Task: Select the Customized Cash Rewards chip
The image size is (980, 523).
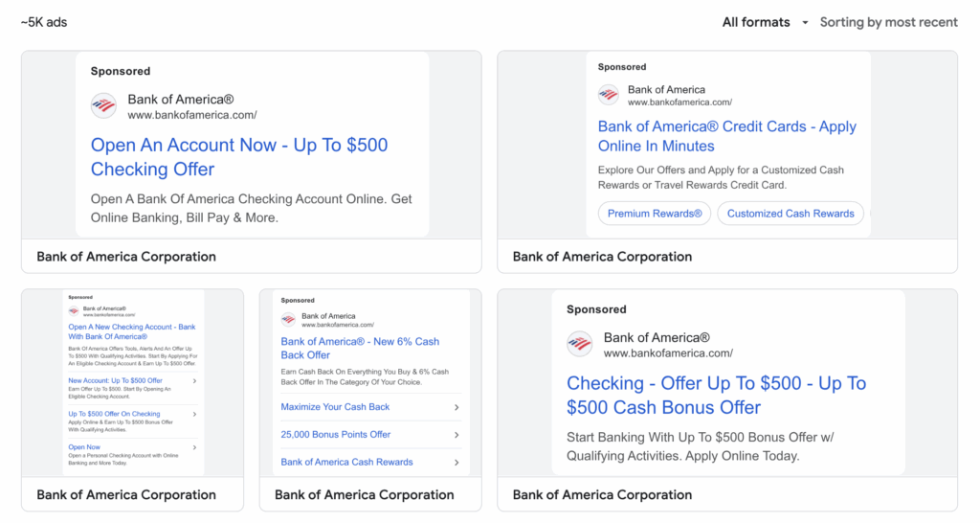Action: pos(791,214)
